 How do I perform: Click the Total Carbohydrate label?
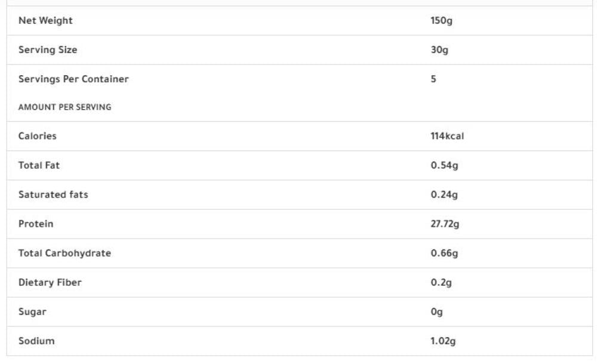64,253
